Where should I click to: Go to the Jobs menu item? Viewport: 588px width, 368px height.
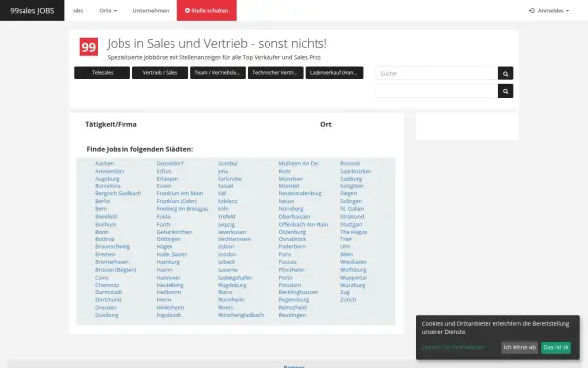(77, 11)
